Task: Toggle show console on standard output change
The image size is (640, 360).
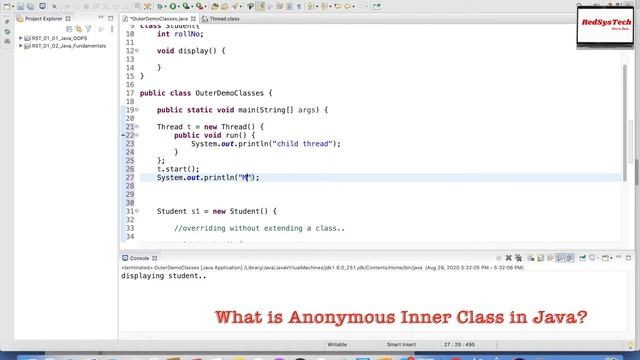Action: (560, 258)
